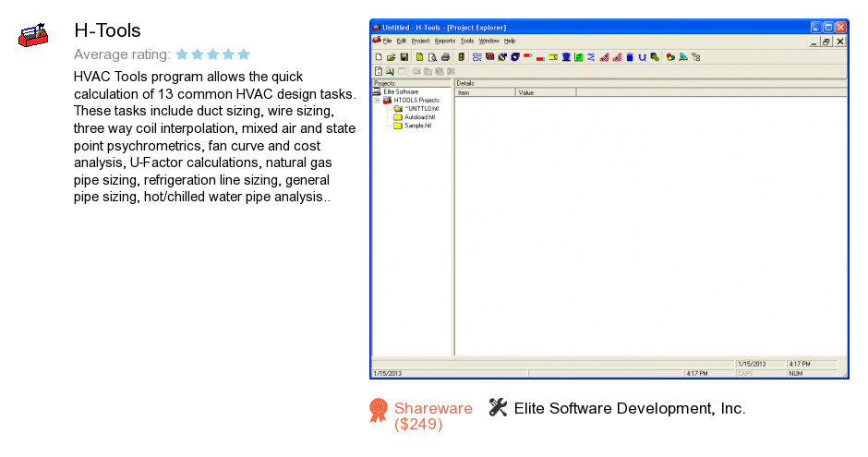868x457 pixels.
Task: Open the Project menu
Action: tap(420, 41)
